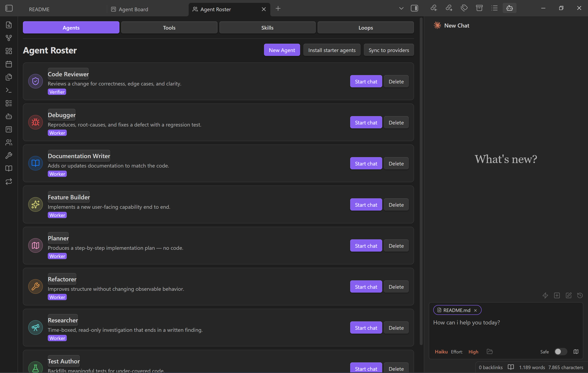This screenshot has height=373, width=588.
Task: Switch to the README tab
Action: [x=39, y=9]
